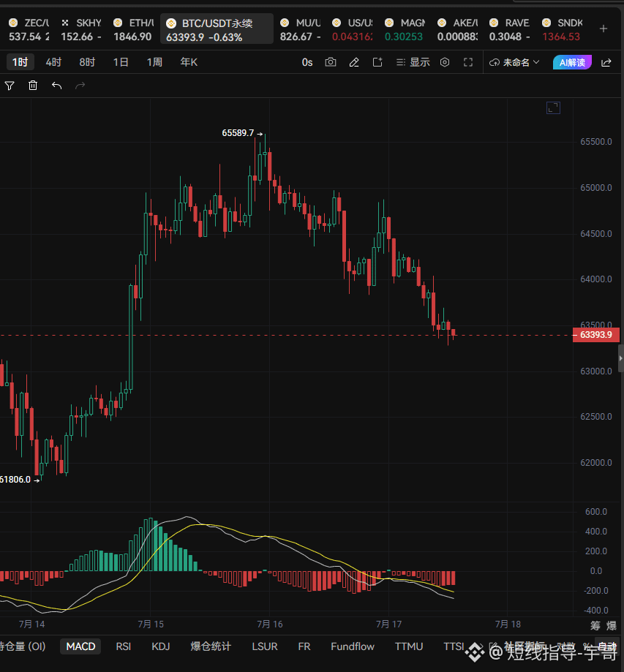
Task: Switch to the FR indicator
Action: click(304, 646)
